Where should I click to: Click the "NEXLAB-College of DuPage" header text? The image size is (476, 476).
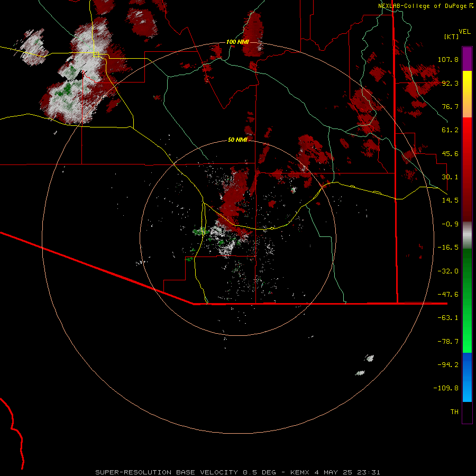pos(422,6)
